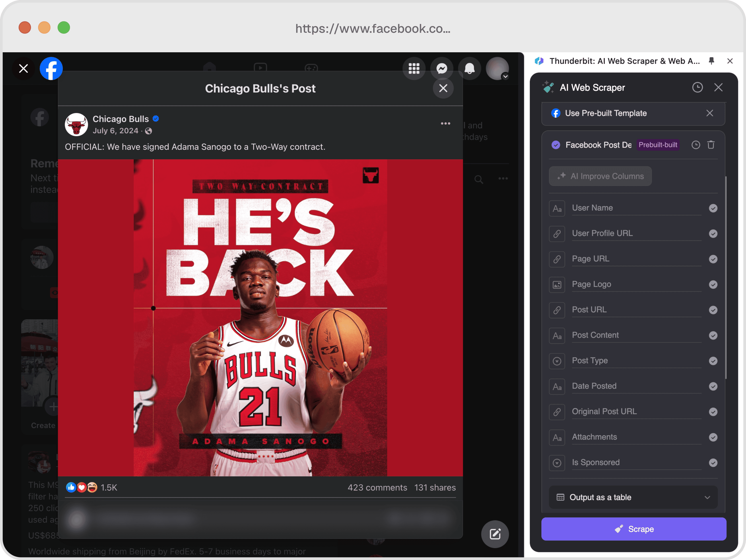
Task: Toggle the Post URL column checkmark
Action: point(713,310)
